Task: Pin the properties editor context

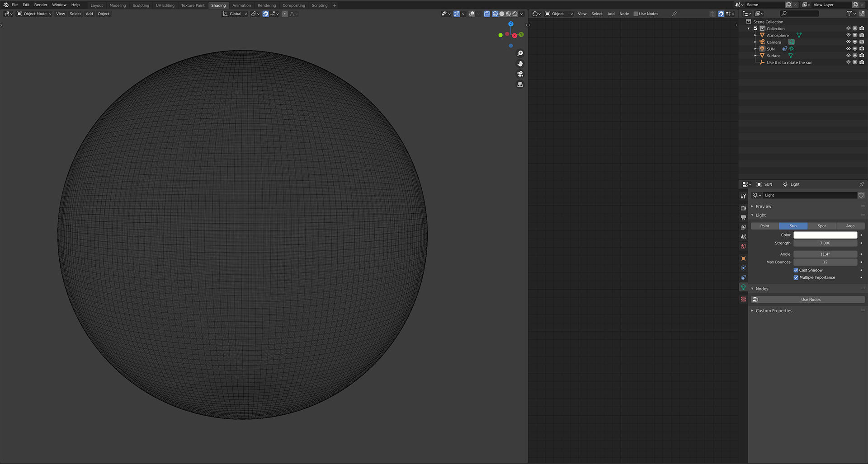Action: pyautogui.click(x=862, y=184)
